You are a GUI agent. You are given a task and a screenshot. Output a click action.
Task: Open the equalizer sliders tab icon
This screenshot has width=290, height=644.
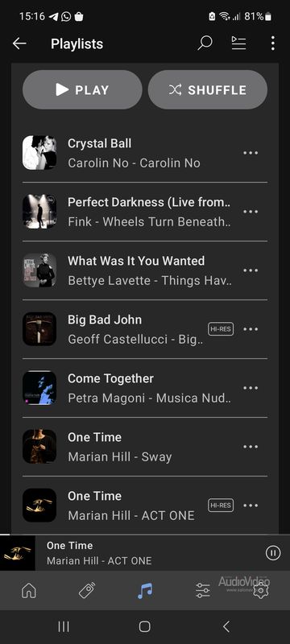[203, 591]
